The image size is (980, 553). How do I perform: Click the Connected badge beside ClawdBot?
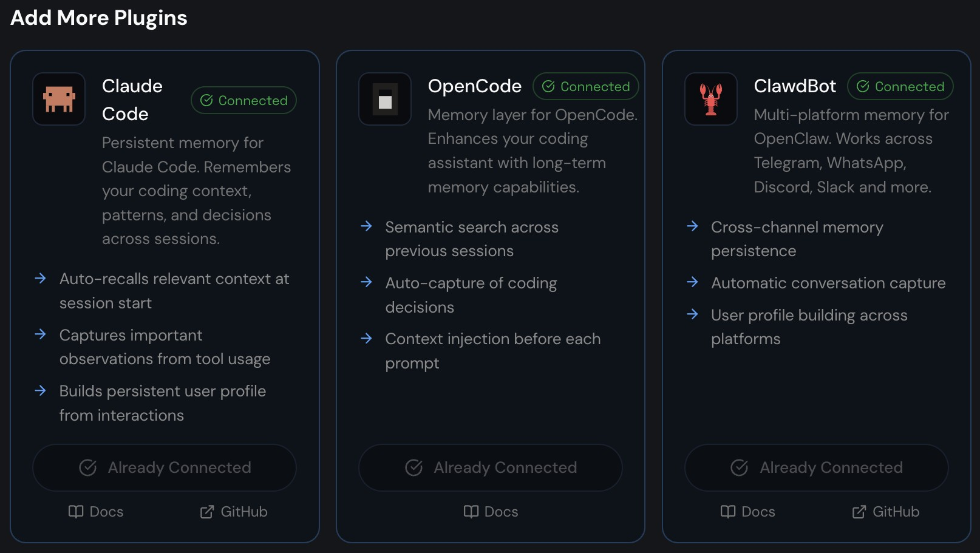[x=900, y=86]
